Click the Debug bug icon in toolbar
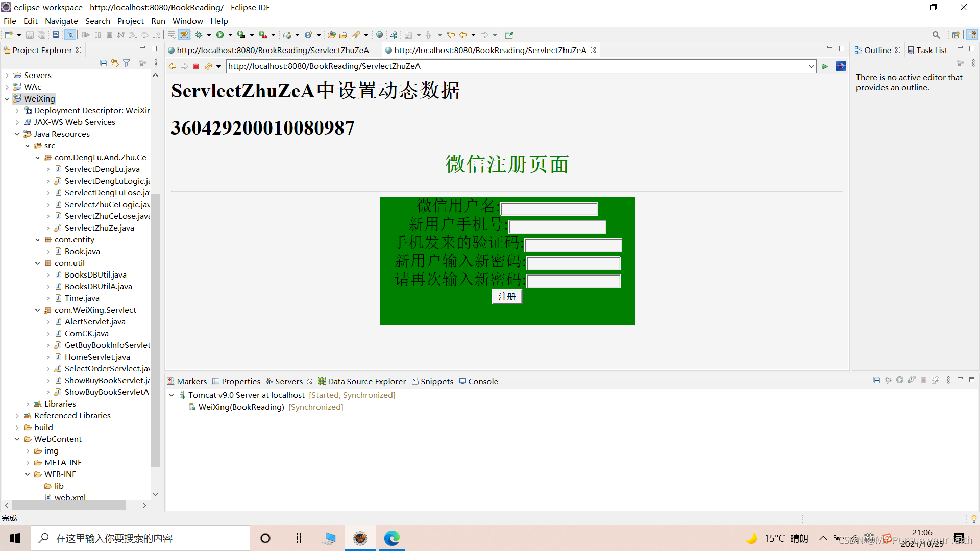 199,35
